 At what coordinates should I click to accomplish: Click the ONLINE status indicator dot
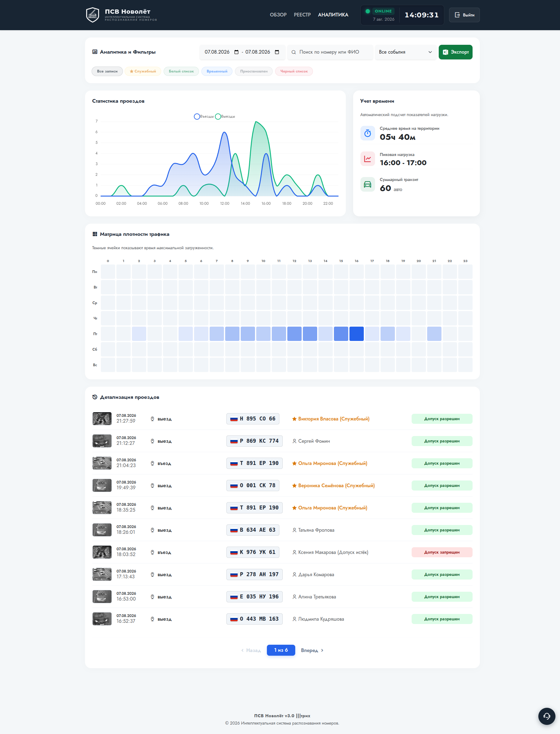click(x=368, y=11)
